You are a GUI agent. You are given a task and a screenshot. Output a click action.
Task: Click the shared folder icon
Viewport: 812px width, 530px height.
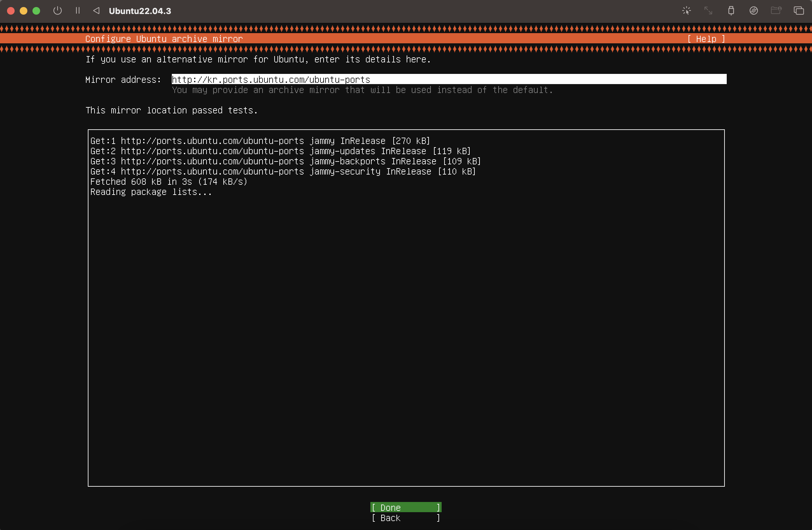[x=776, y=11]
